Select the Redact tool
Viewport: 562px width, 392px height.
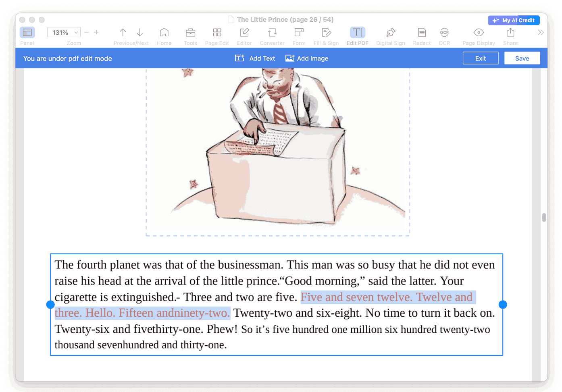tap(422, 32)
